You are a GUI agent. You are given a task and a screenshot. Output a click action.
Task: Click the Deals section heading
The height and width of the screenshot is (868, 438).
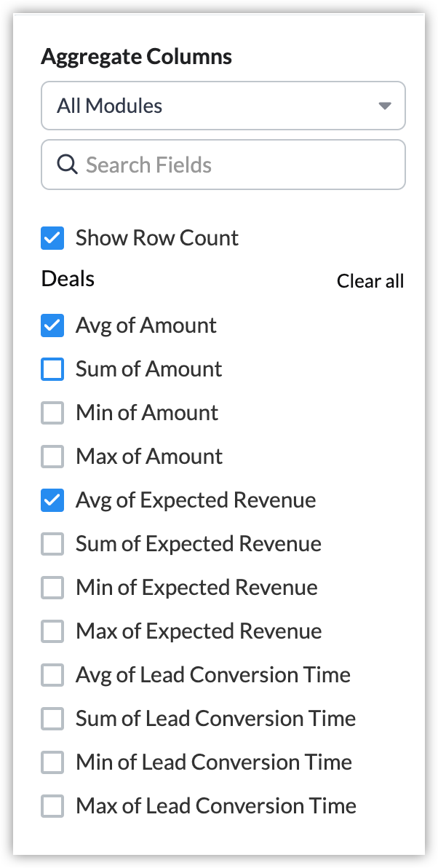pyautogui.click(x=68, y=278)
